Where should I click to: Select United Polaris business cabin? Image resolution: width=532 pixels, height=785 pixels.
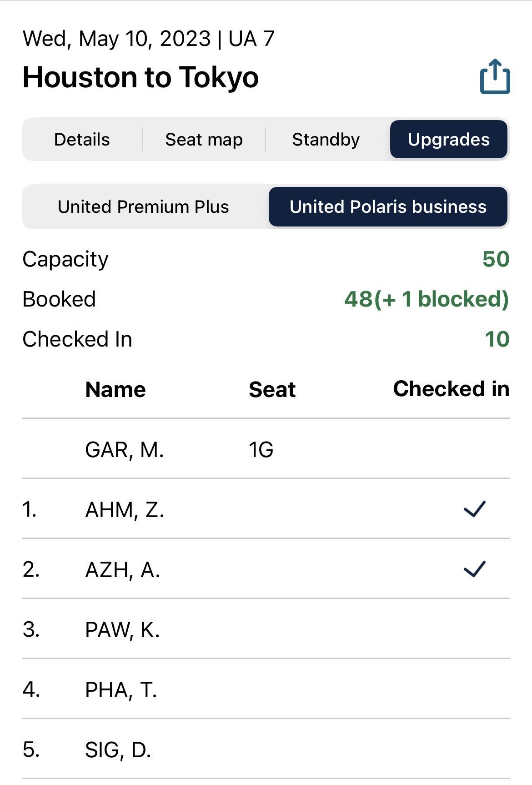388,207
